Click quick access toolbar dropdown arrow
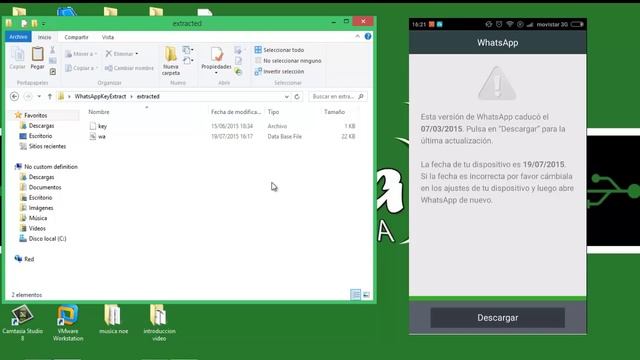640x360 pixels. pos(44,24)
